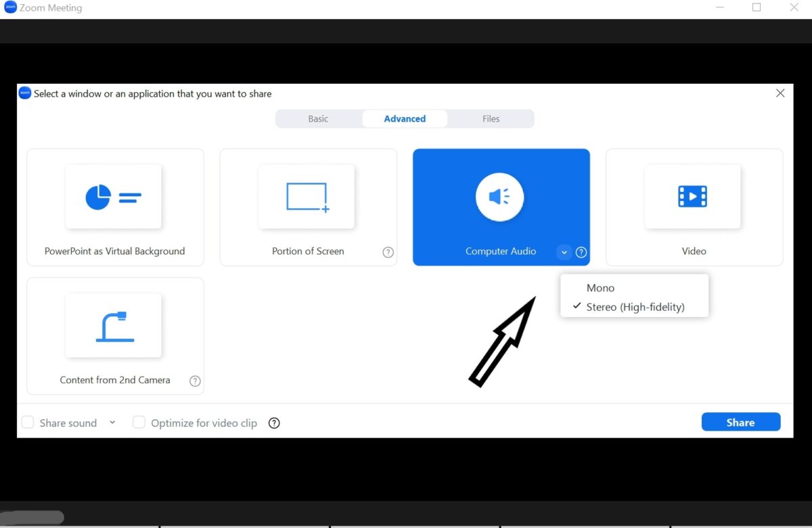
Task: Enable Optimize for video clip checkbox
Action: click(139, 423)
